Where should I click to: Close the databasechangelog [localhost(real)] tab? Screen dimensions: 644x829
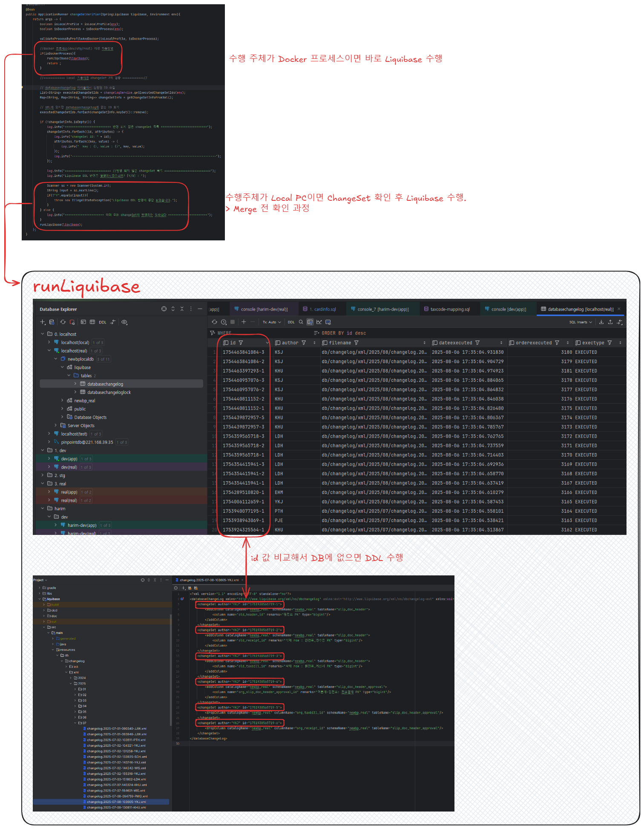pos(619,309)
